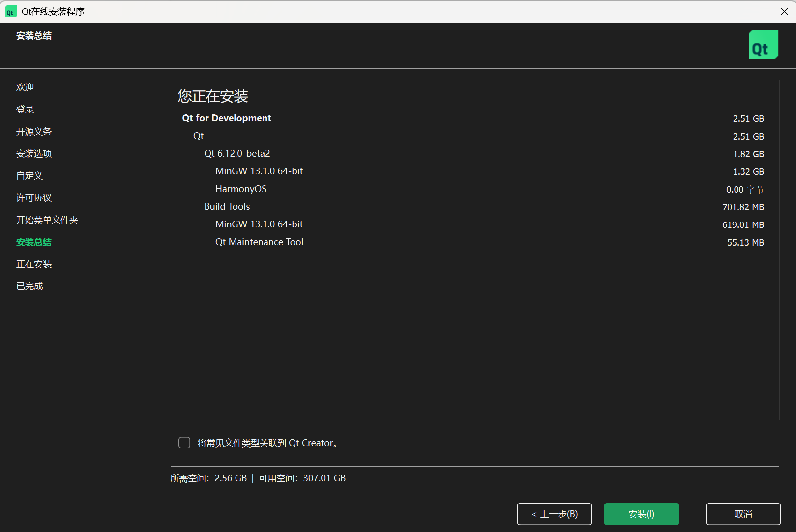Click the 所需空间: 2.56 GB text
796x532 pixels.
pyautogui.click(x=208, y=478)
